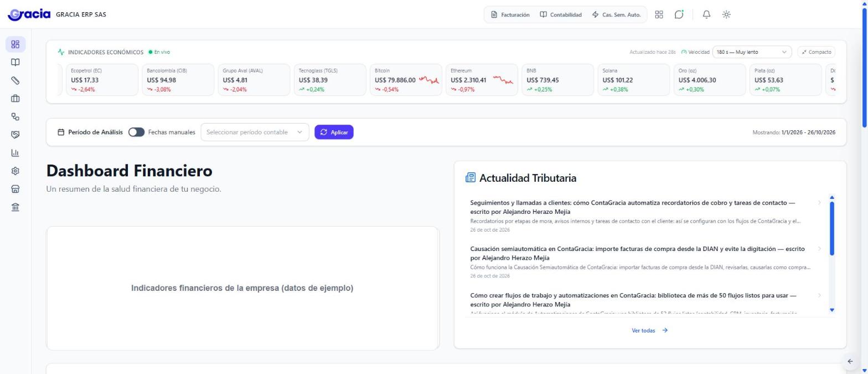Click the newspaper icon beside Actualidad Tributaria
This screenshot has height=374, width=868.
[471, 178]
